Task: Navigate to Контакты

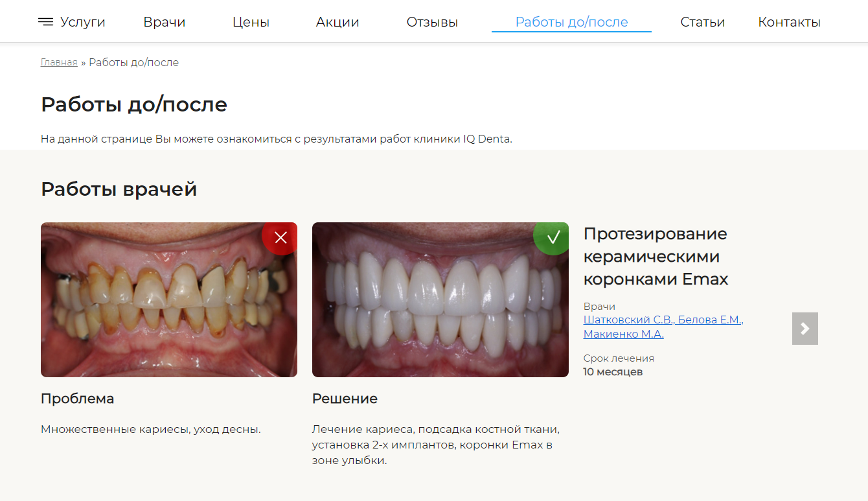Action: [789, 21]
